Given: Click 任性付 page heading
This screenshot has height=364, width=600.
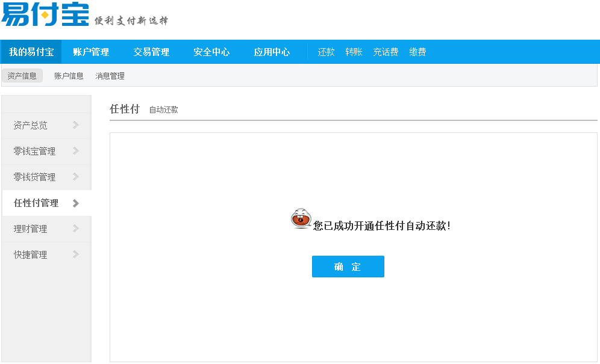Looking at the screenshot, I should 125,109.
